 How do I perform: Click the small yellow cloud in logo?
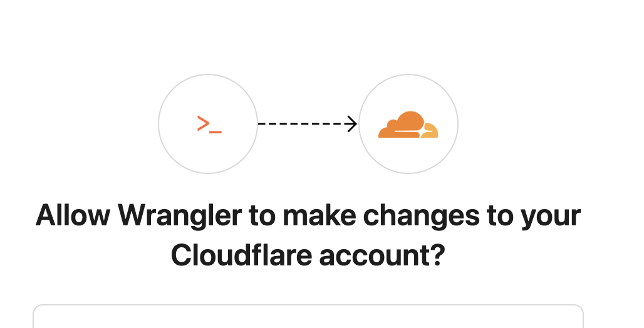[x=430, y=131]
